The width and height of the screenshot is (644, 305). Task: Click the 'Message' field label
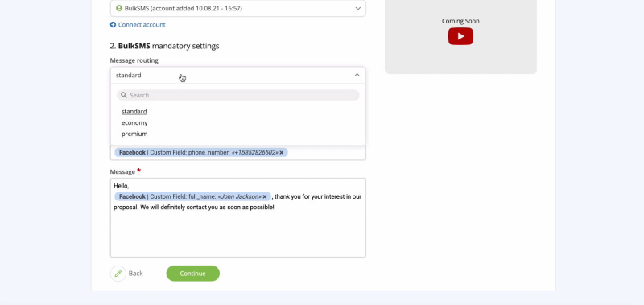[122, 171]
